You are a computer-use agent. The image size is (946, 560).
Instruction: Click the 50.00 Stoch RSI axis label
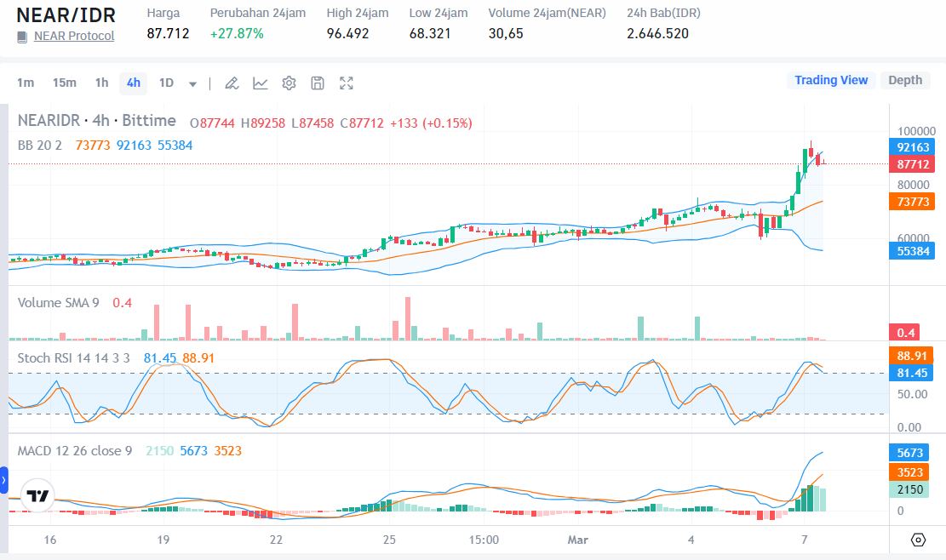click(912, 394)
